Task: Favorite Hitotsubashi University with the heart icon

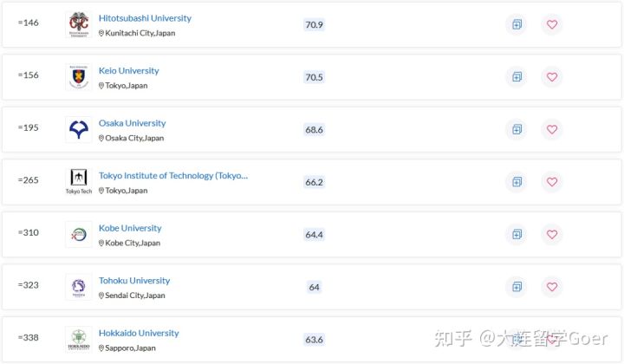Action: tap(551, 24)
